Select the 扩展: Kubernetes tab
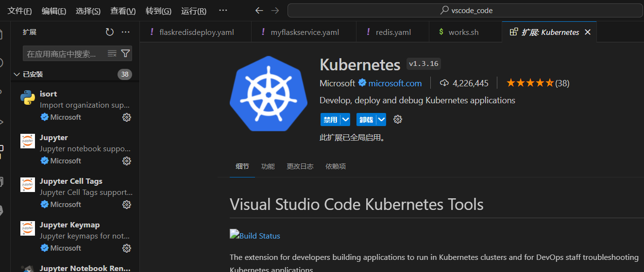This screenshot has width=644, height=272. (549, 32)
